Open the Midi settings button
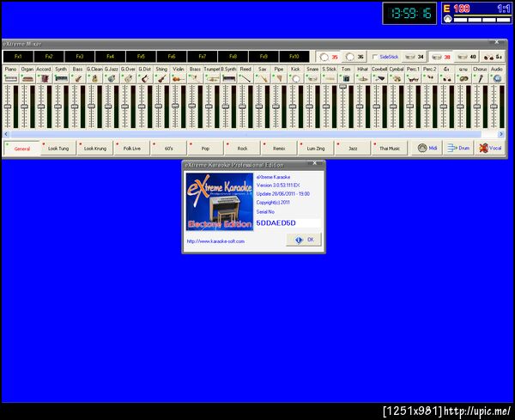This screenshot has width=515, height=420. (x=427, y=149)
